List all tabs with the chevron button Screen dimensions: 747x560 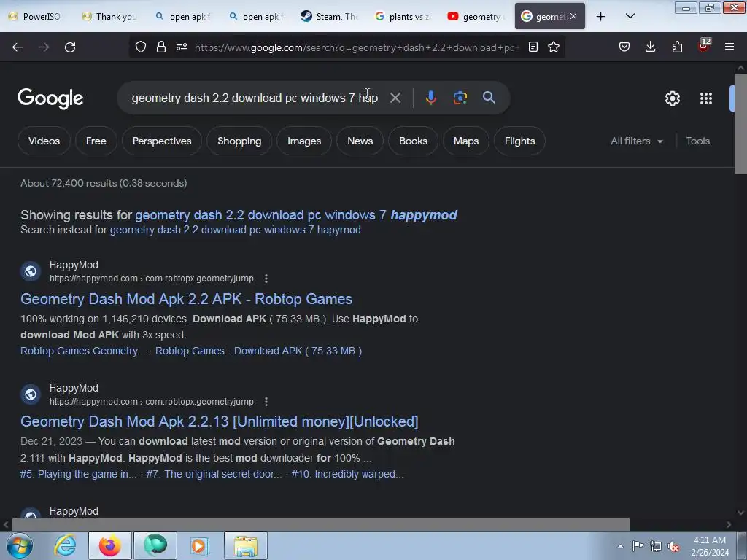[x=630, y=16]
